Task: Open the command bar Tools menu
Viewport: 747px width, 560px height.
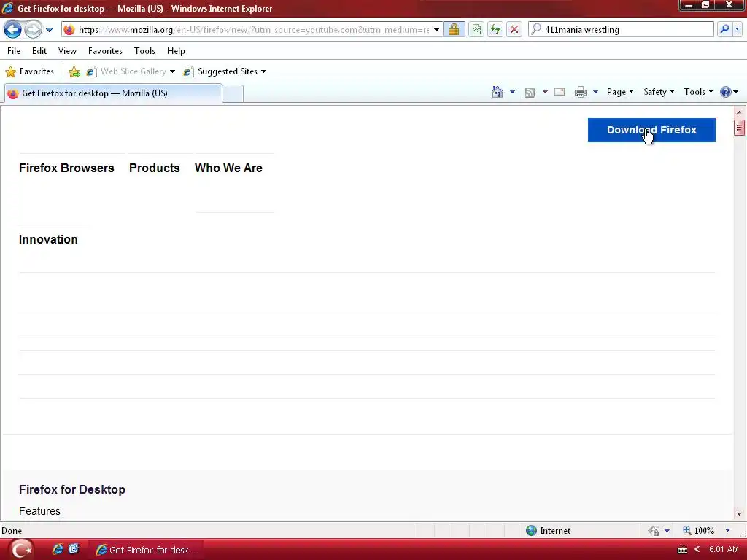Action: click(698, 92)
